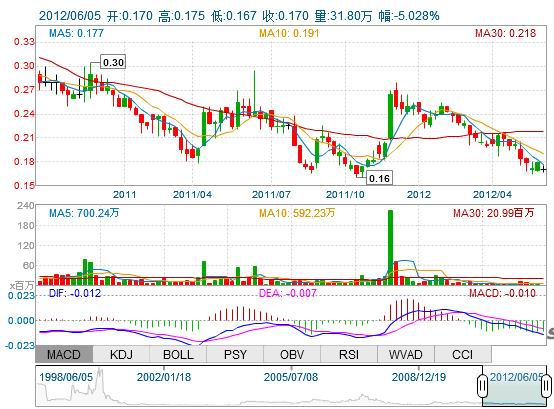Click the DIF: -0.012 value
The image size is (554, 409).
(75, 293)
